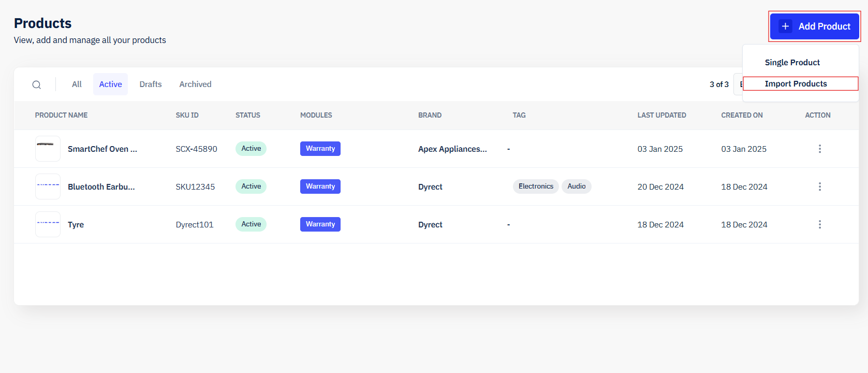
Task: Open action menu for SmartChef Oven row
Action: point(820,149)
